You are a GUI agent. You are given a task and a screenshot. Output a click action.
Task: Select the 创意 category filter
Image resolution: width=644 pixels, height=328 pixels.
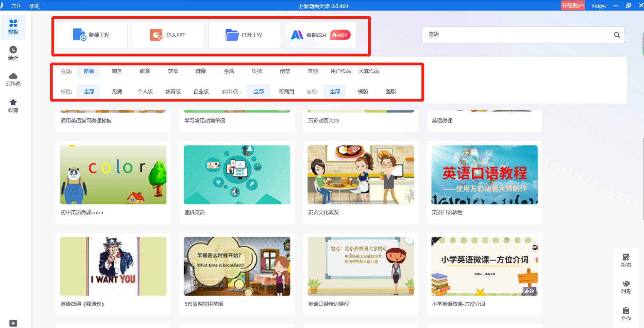point(285,71)
